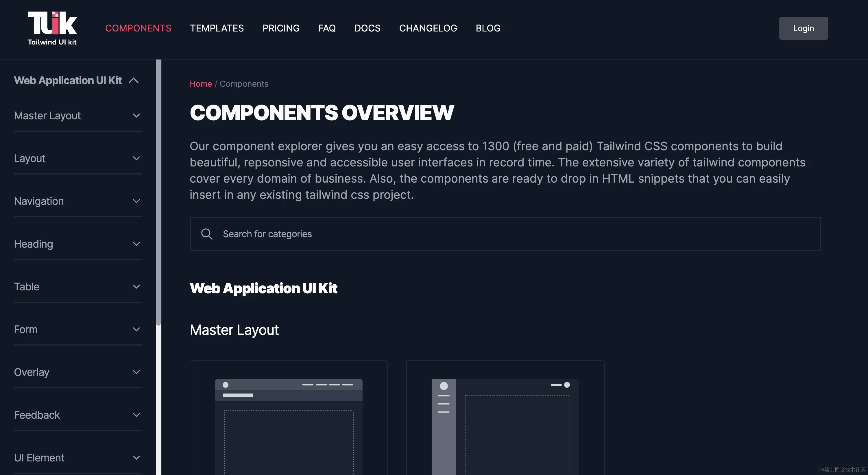The height and width of the screenshot is (475, 868).
Task: Expand the Navigation category
Action: (39, 201)
